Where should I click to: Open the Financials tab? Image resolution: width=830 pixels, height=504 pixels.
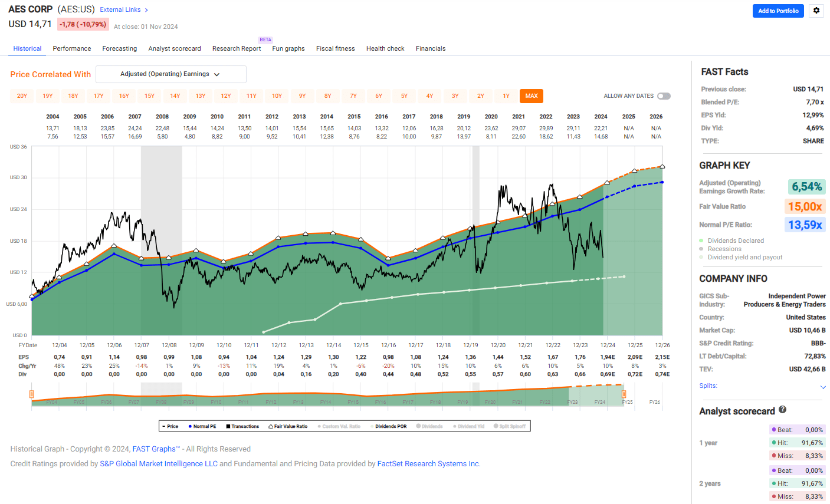pos(431,48)
